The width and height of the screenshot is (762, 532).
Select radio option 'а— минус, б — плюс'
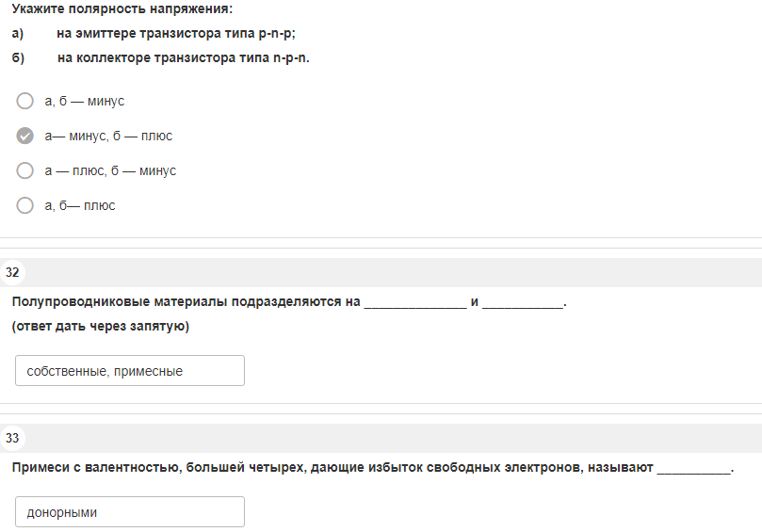tap(24, 136)
